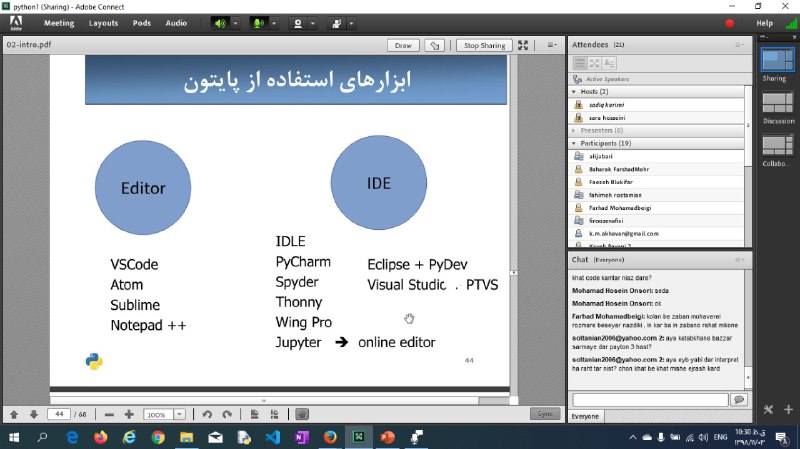Screen dimensions: 800x449
Task: Select attendee fahimeh rostamian
Action: coord(657,195)
